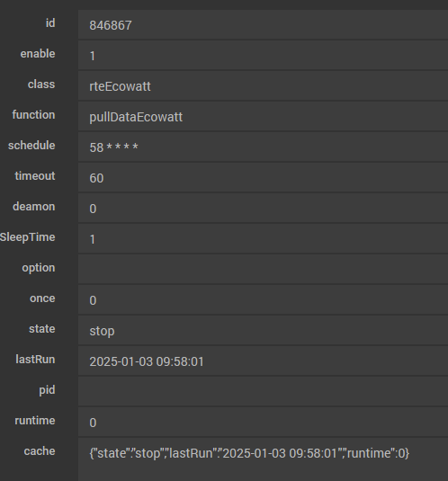
Task: Click the SleepTime label
Action: [x=28, y=237]
